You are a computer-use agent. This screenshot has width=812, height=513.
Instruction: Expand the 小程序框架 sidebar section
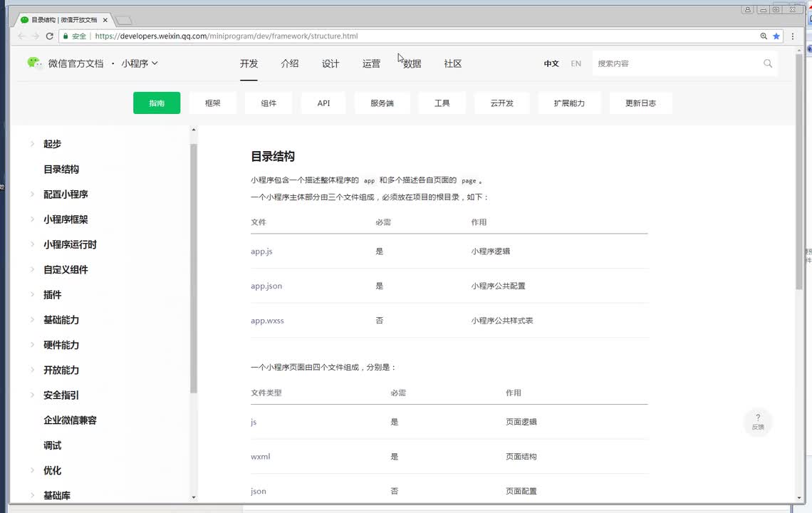[32, 219]
